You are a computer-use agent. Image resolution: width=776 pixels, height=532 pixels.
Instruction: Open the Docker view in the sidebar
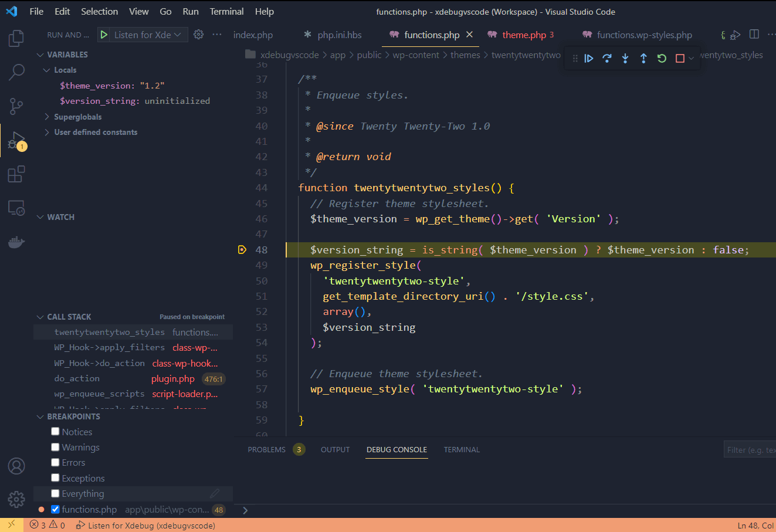coord(16,242)
